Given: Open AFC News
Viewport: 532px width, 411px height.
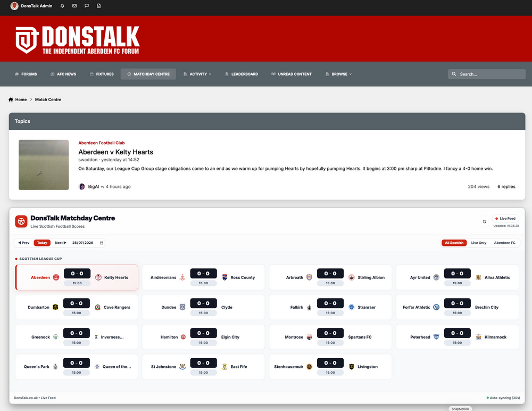Looking at the screenshot, I should 63,74.
